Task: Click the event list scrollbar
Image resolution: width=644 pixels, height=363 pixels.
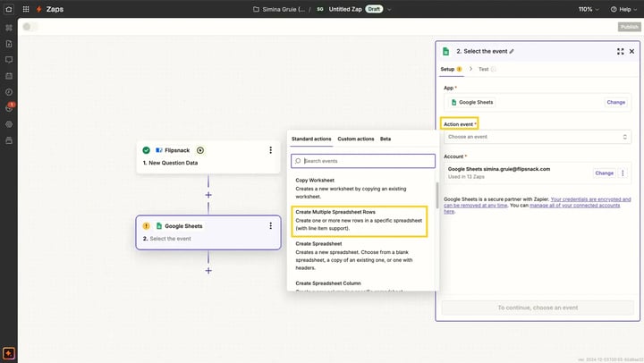Action: (x=437, y=195)
